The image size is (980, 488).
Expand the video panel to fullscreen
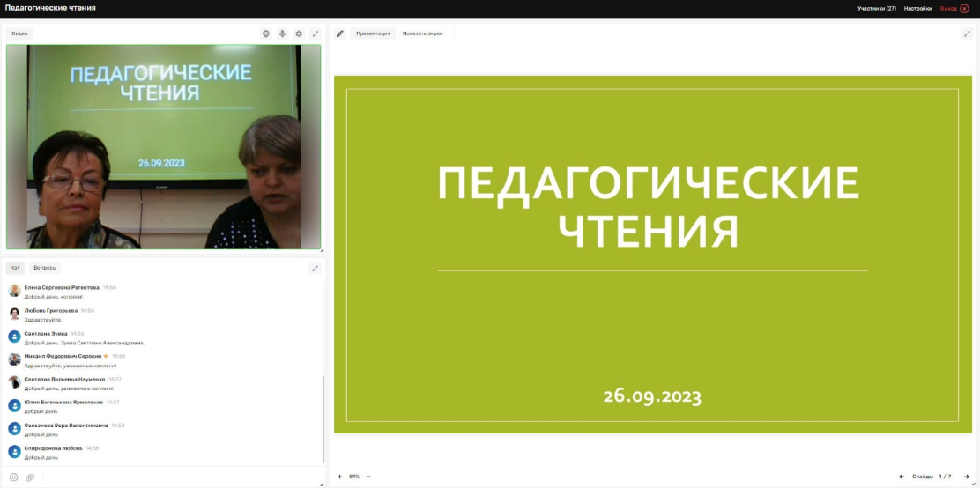pos(316,33)
